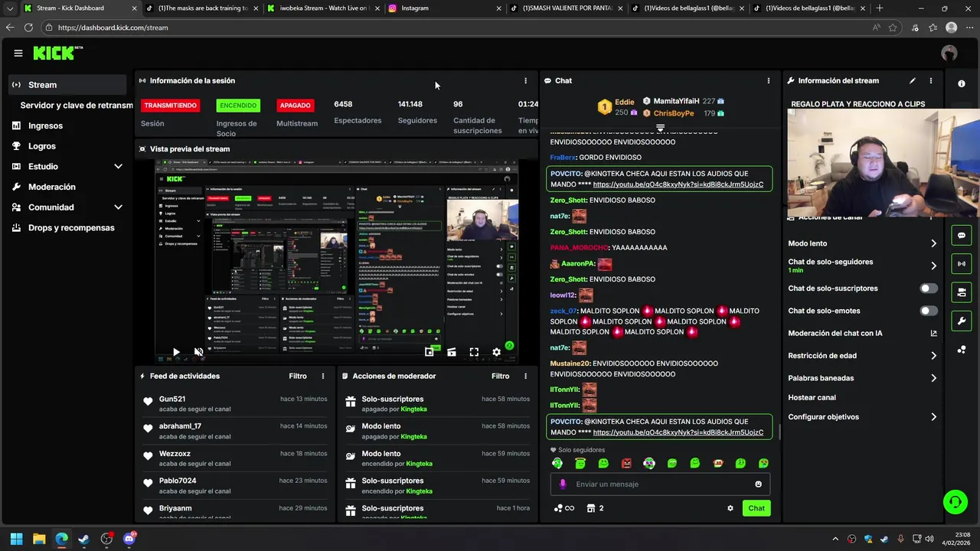
Task: Select Gun521 follow entry in activity feed
Action: coord(234,403)
